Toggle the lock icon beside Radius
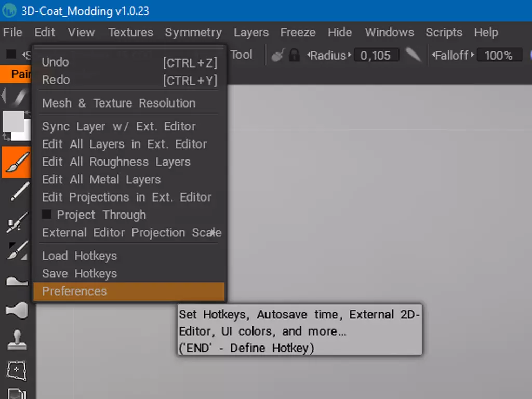The image size is (532, 399). point(294,55)
